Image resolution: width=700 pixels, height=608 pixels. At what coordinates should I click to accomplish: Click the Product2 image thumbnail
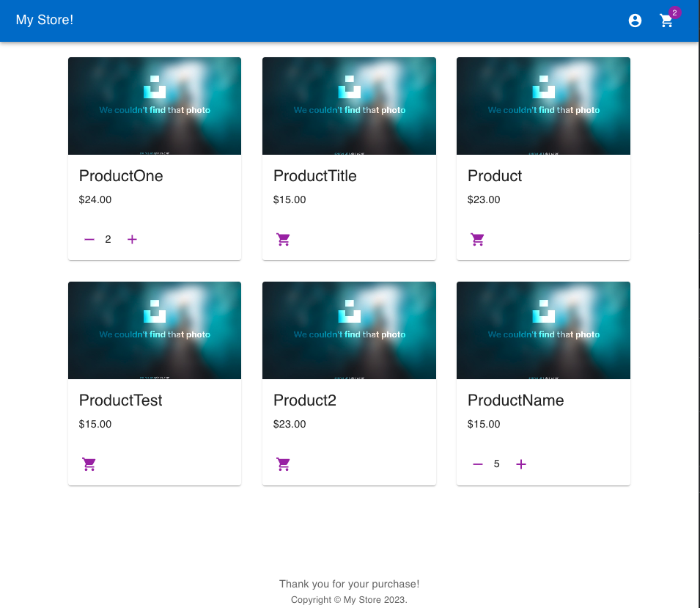(x=349, y=330)
